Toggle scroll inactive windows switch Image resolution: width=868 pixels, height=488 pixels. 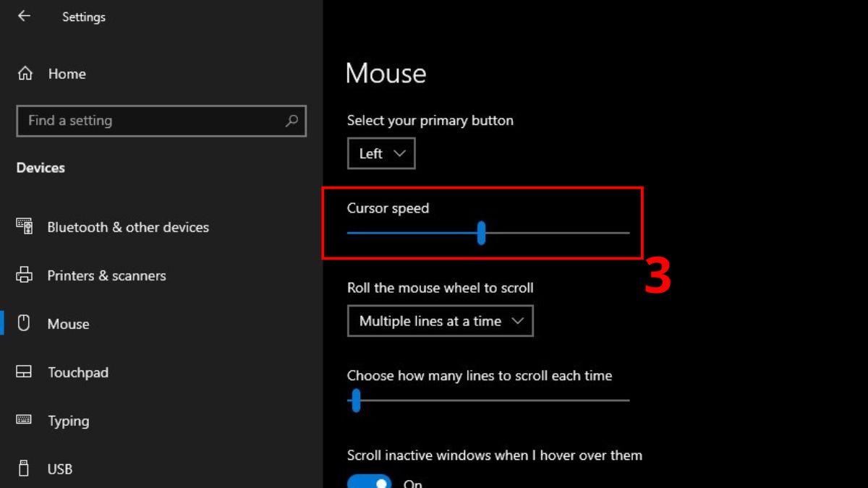pos(369,482)
